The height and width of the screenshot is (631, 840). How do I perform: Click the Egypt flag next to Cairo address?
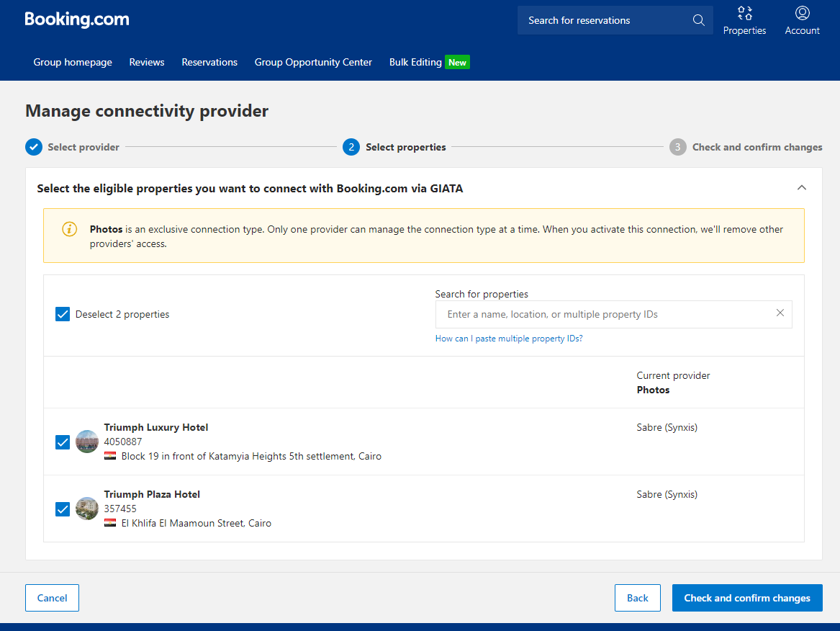tap(109, 455)
